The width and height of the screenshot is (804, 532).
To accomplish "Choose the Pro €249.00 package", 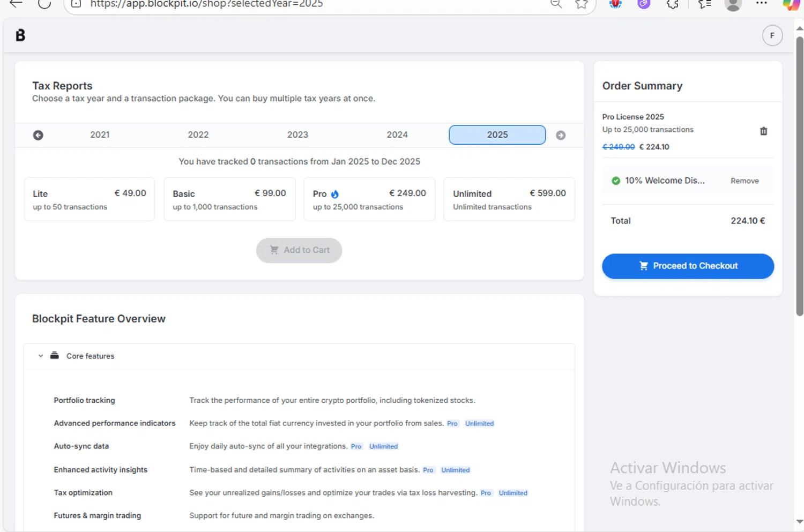I will coord(369,199).
